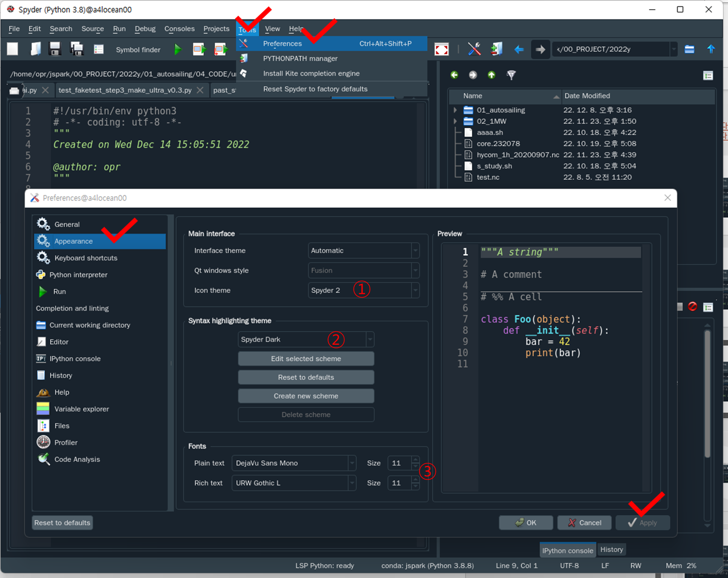The width and height of the screenshot is (728, 578).
Task: Click the Apply button
Action: (643, 523)
